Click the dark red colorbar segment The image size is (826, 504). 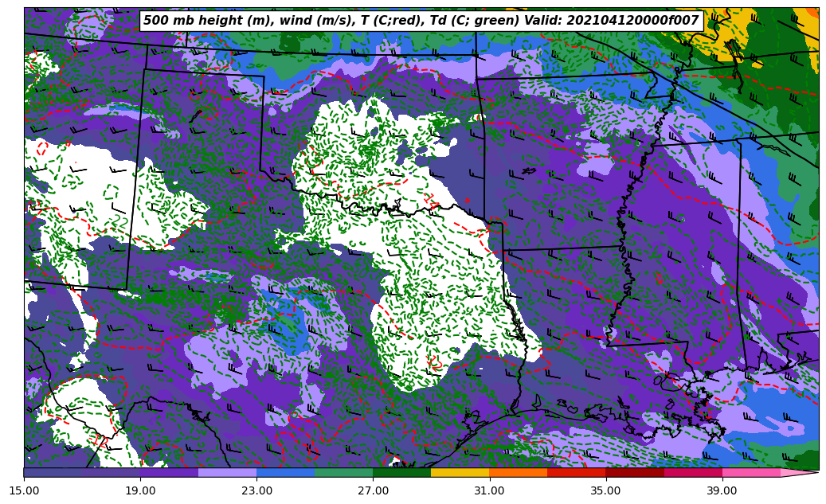pos(634,472)
